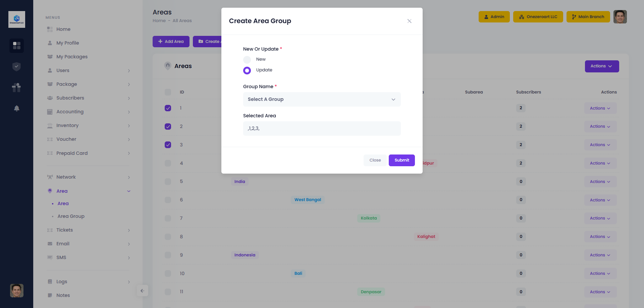Image resolution: width=644 pixels, height=308 pixels.
Task: Close the dialog with the X icon
Action: (409, 21)
